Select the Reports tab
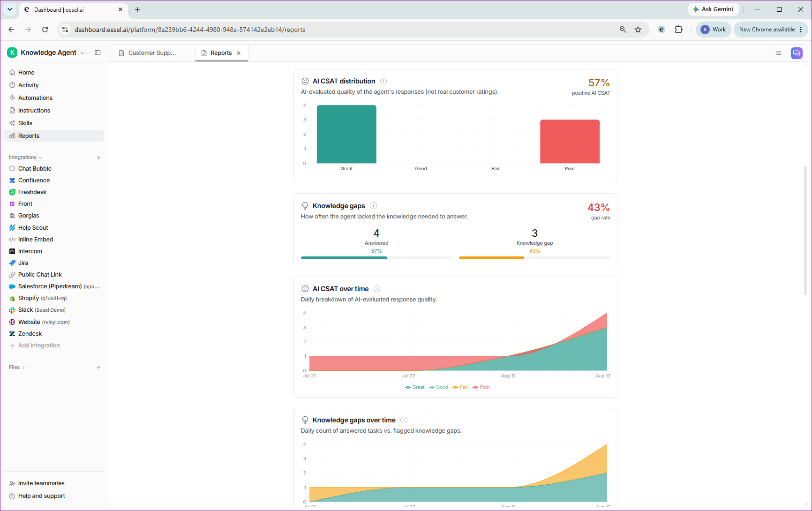This screenshot has width=812, height=511. (221, 53)
